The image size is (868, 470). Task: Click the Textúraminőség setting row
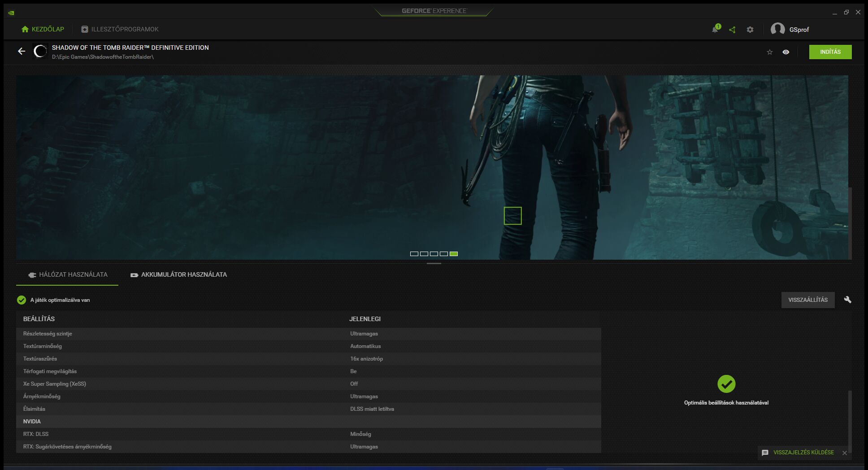[x=308, y=346]
